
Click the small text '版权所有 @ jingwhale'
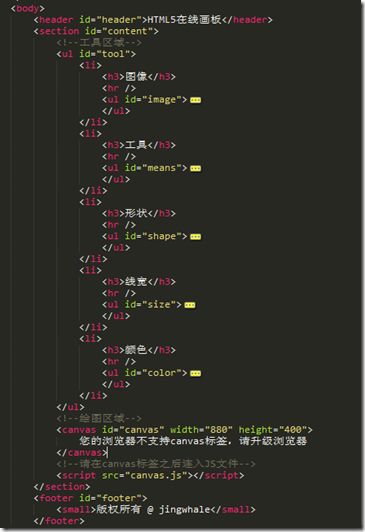(153, 510)
